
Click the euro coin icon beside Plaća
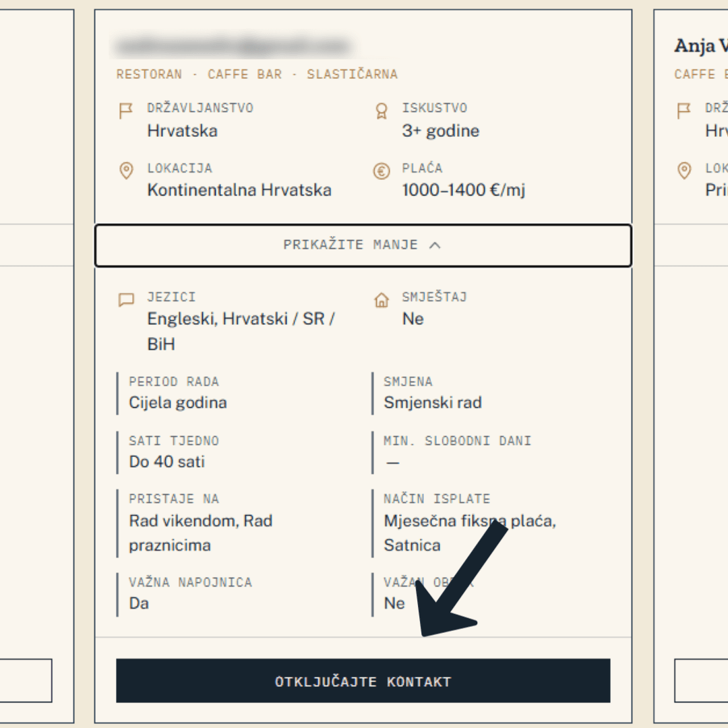(381, 171)
